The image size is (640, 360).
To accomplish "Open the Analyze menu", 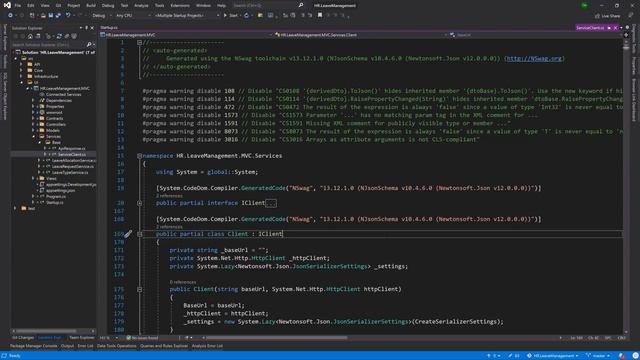I will tap(141, 5).
